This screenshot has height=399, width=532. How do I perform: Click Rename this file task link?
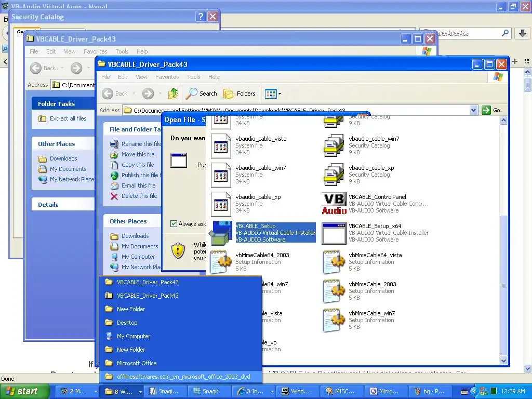pos(141,144)
